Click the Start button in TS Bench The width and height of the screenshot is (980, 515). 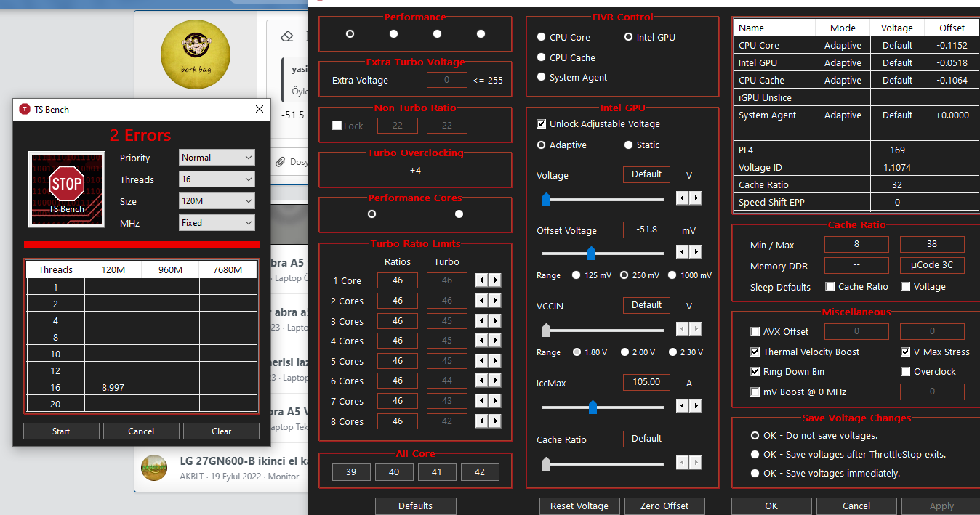[x=61, y=431]
